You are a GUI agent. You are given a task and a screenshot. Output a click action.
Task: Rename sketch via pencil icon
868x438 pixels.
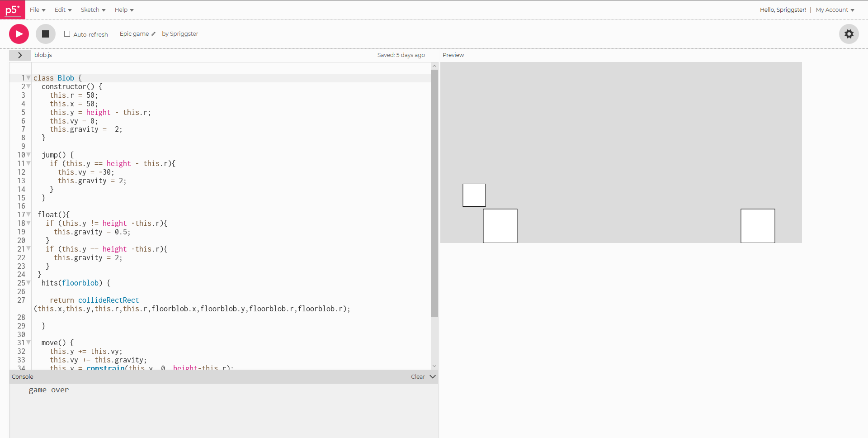click(x=153, y=34)
